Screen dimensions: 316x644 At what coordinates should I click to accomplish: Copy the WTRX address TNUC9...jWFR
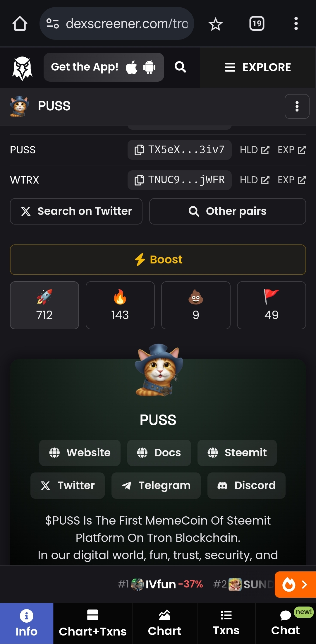179,180
